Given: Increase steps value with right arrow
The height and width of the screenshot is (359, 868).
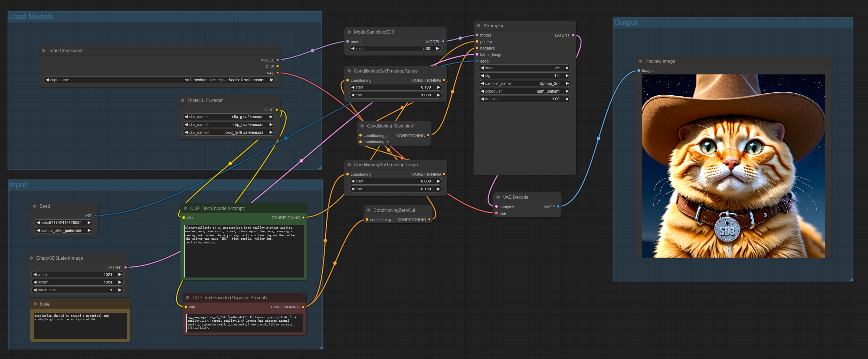Looking at the screenshot, I should coord(567,68).
